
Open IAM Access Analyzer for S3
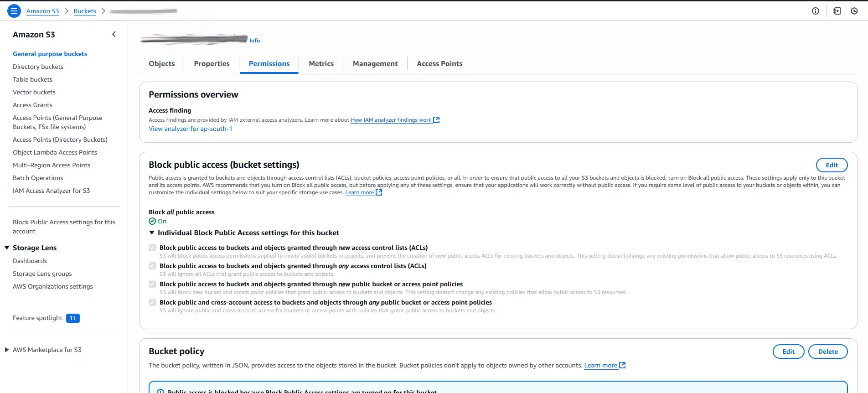pyautogui.click(x=52, y=191)
